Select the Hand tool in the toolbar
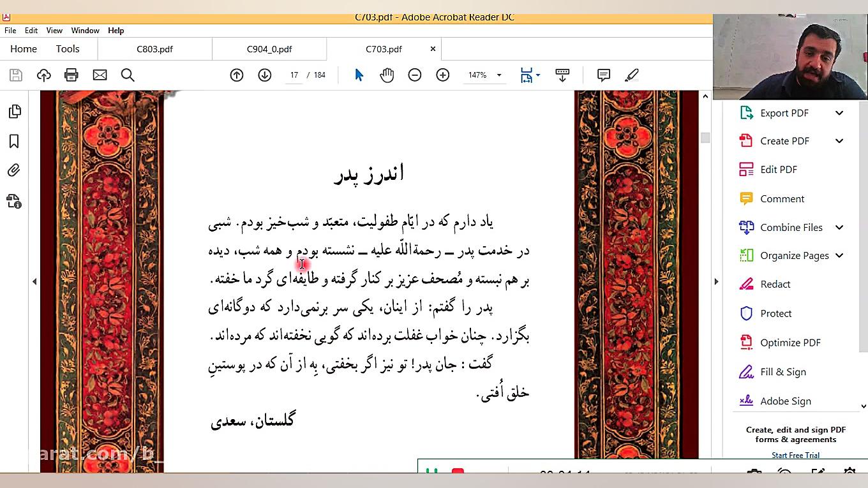The image size is (868, 488). (387, 75)
